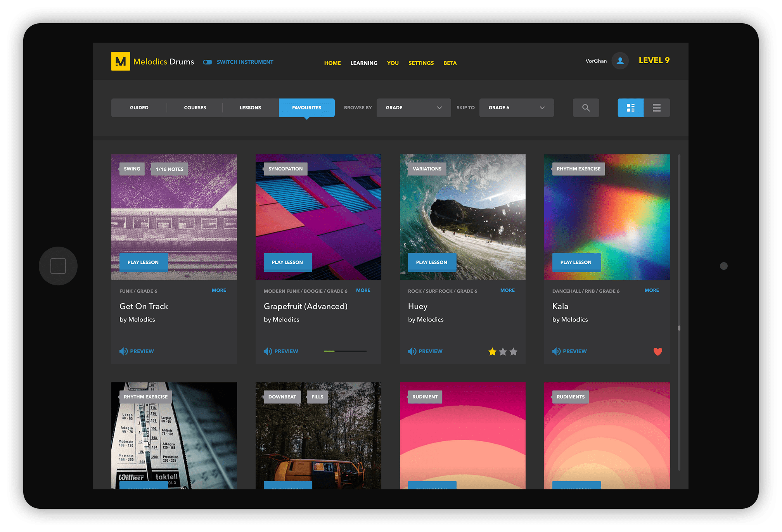Open the You menu
Screen dimensions: 782x532
click(x=393, y=63)
